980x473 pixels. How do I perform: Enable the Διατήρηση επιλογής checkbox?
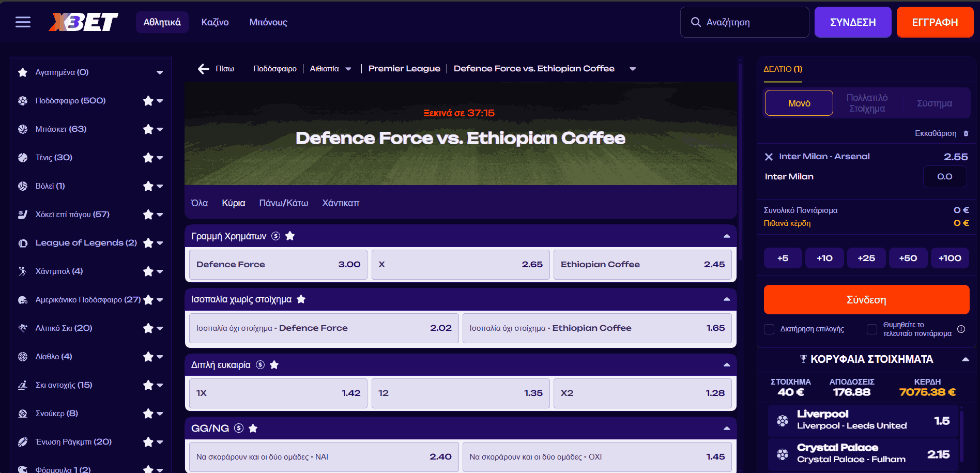(769, 329)
